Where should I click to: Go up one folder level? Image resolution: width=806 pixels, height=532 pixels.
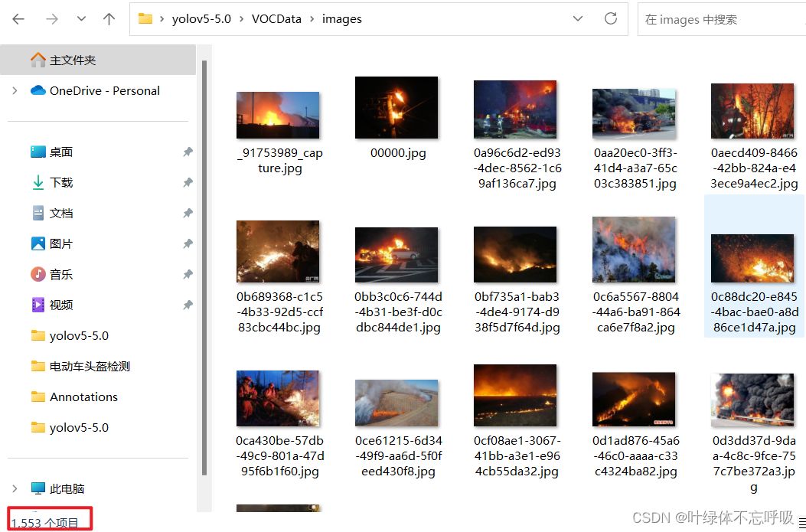click(109, 19)
